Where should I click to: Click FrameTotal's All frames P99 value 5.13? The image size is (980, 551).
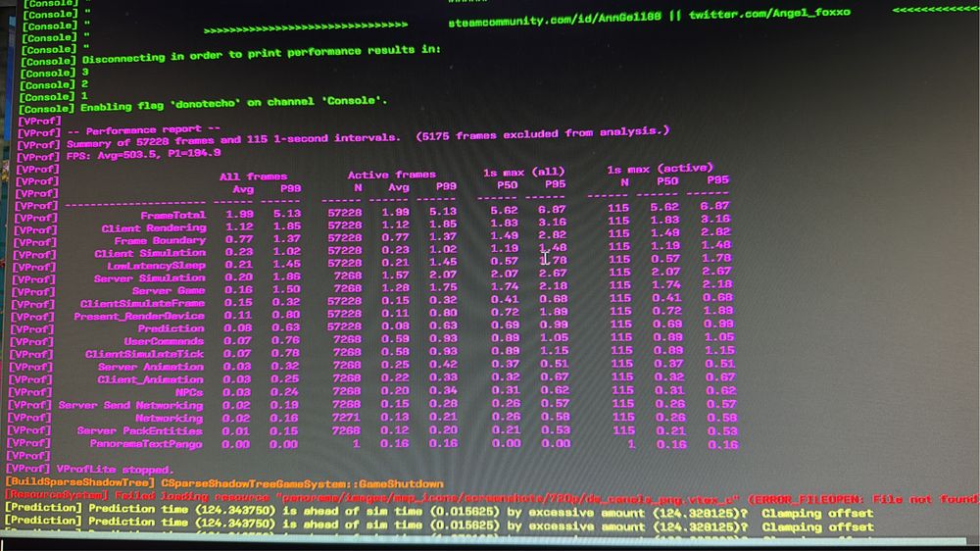tap(287, 214)
